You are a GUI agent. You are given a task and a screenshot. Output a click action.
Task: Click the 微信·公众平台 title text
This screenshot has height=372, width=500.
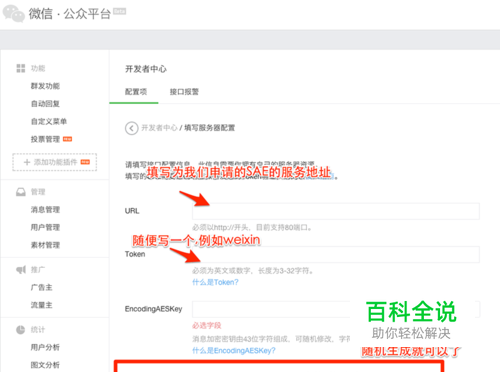(70, 14)
